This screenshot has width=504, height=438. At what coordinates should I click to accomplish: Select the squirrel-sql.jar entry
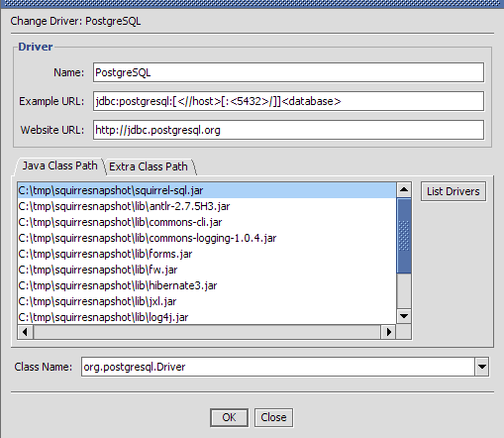207,190
